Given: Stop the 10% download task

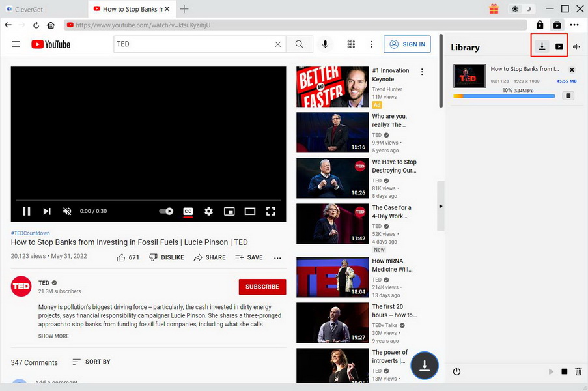Looking at the screenshot, I should pyautogui.click(x=568, y=96).
